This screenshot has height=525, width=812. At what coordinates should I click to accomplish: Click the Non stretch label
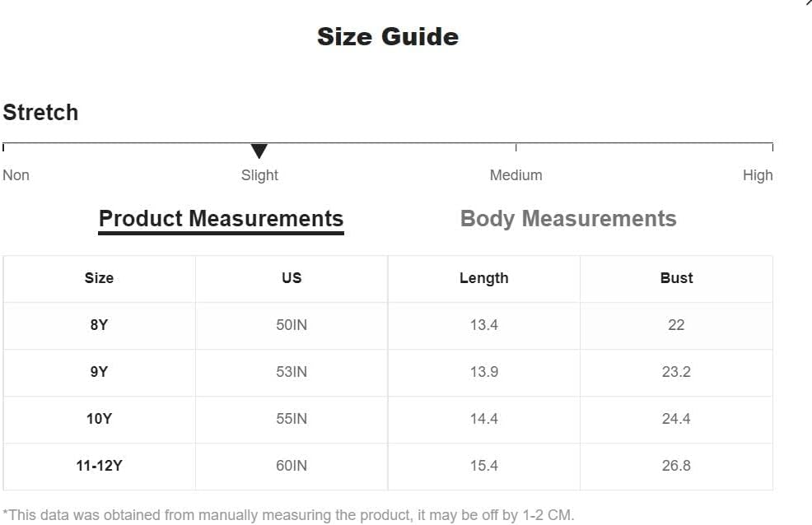coord(16,175)
